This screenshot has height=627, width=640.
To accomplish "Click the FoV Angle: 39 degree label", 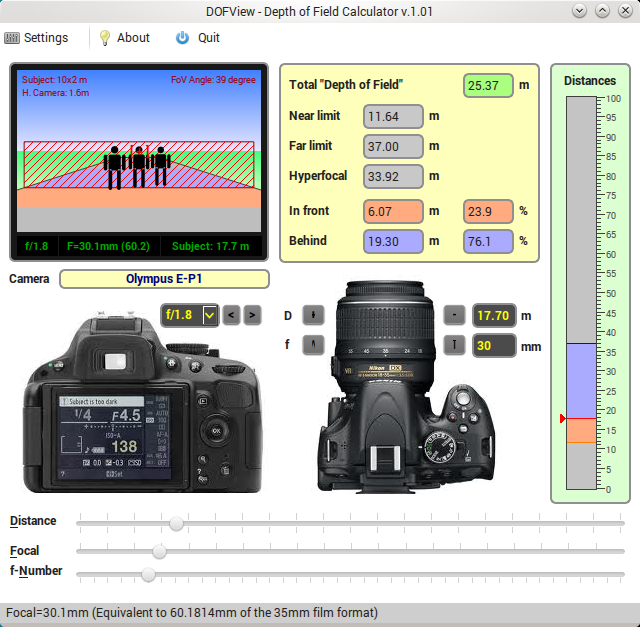I will (213, 80).
